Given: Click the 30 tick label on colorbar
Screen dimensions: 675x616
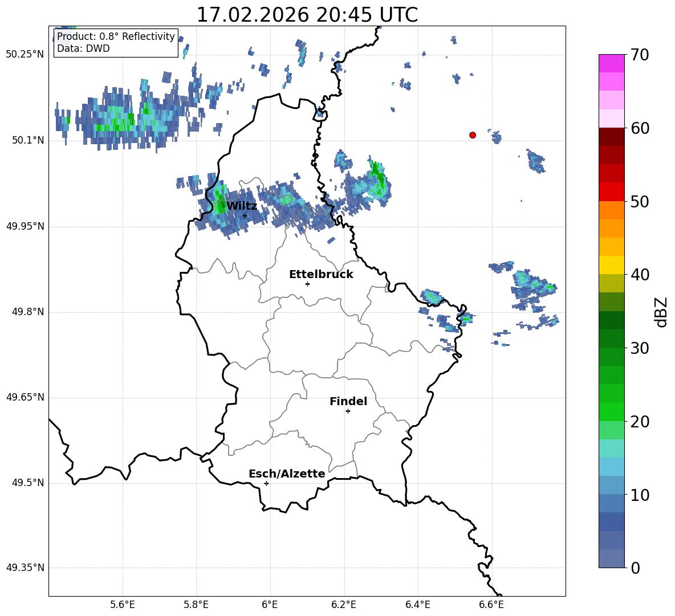Looking at the screenshot, I should 640,348.
